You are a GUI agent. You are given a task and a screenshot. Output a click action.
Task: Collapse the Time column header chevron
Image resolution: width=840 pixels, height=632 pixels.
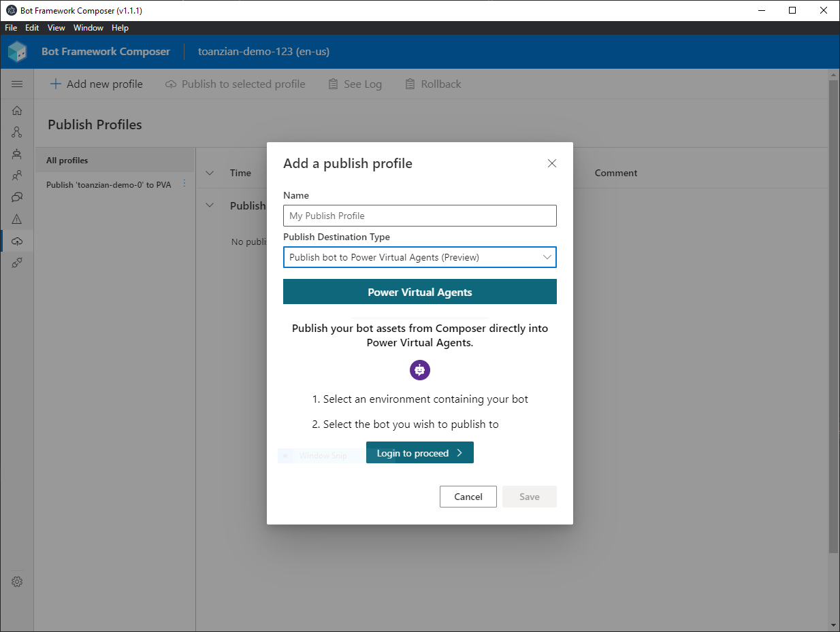point(210,173)
